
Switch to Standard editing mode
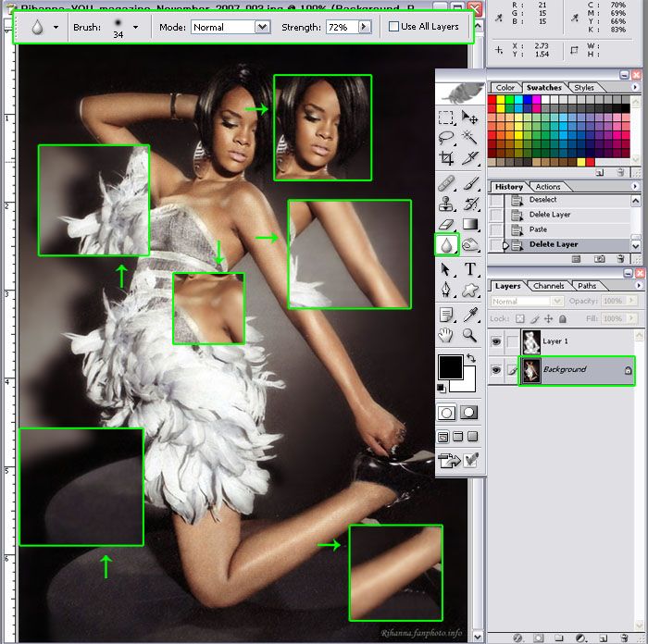pos(446,413)
